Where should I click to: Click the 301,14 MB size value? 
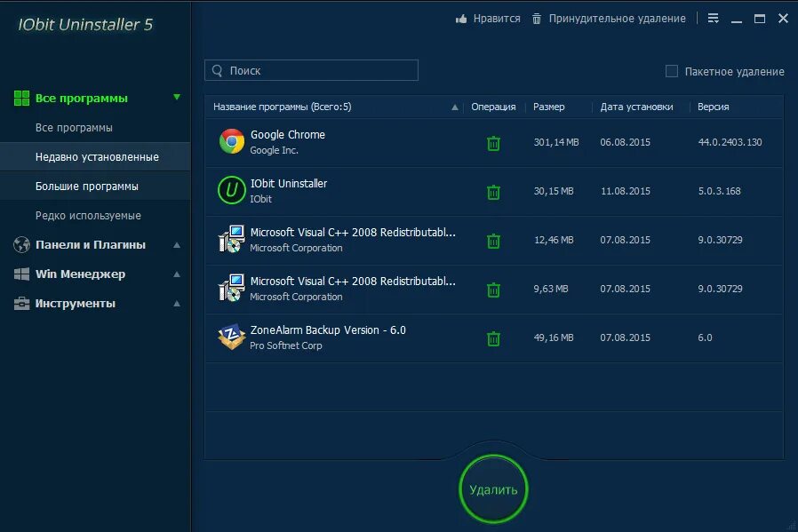click(x=555, y=142)
